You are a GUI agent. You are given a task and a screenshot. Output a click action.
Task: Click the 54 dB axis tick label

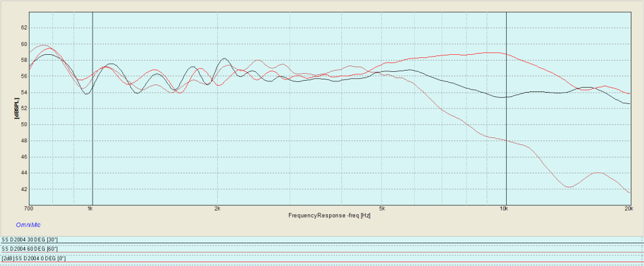(x=23, y=93)
